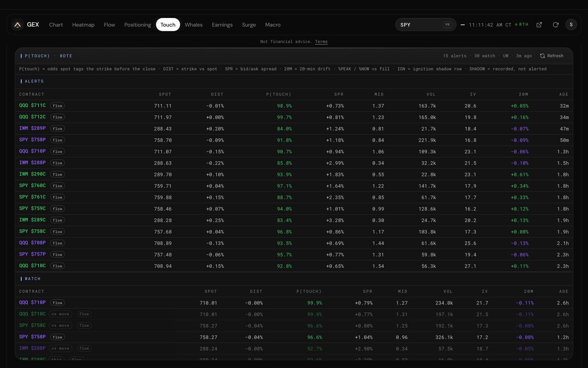Click the 0DTE label in panel header

66,56
